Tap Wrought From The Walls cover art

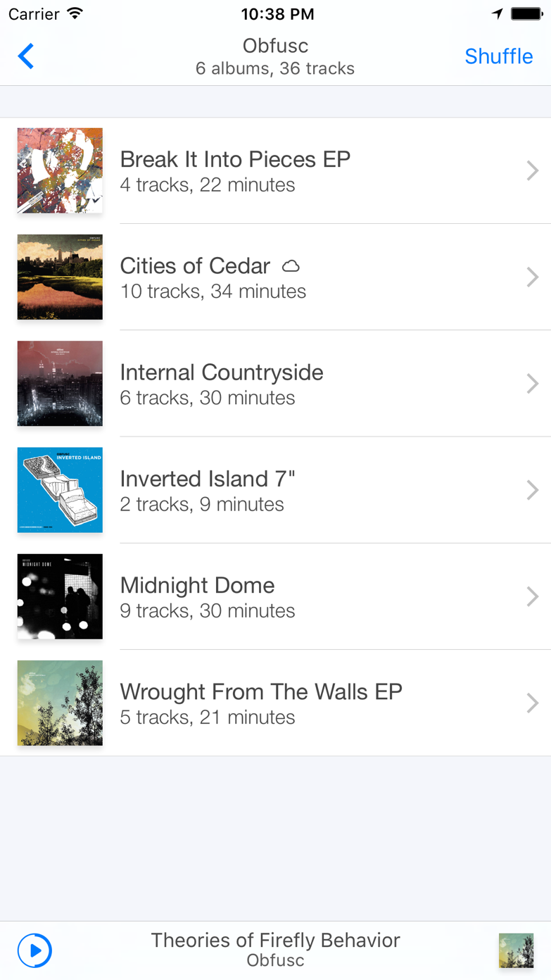click(60, 703)
